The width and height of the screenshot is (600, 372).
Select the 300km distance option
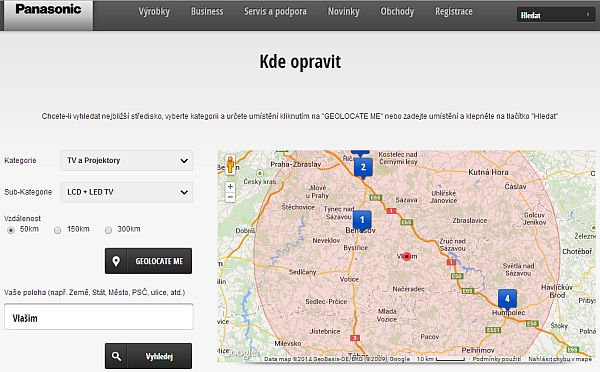(108, 230)
